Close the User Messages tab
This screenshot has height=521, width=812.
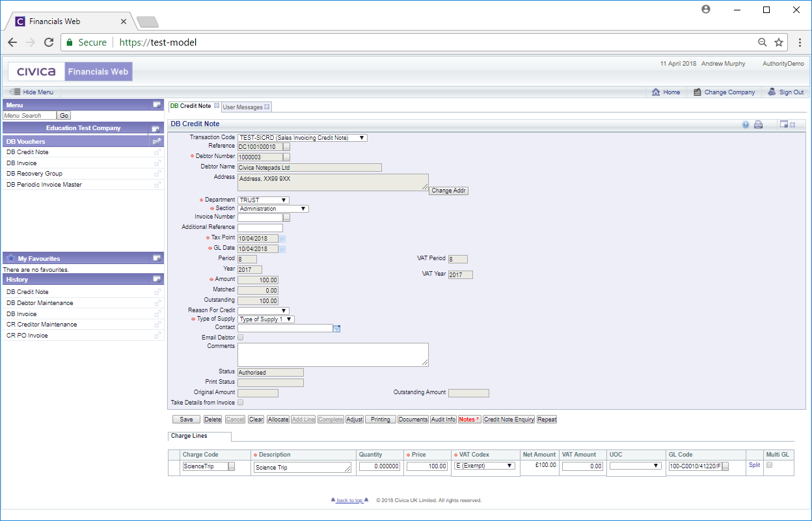(x=267, y=107)
